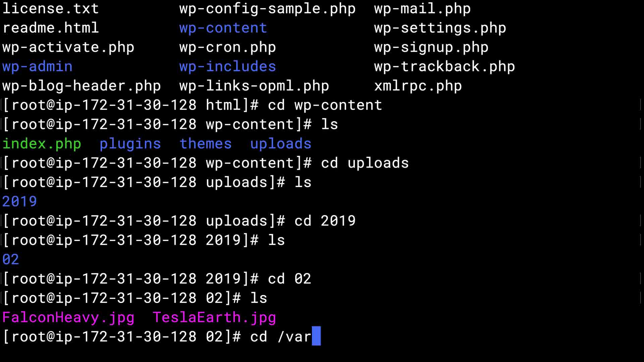
Task: Click xmlrpc.php in the listing
Action: (418, 86)
